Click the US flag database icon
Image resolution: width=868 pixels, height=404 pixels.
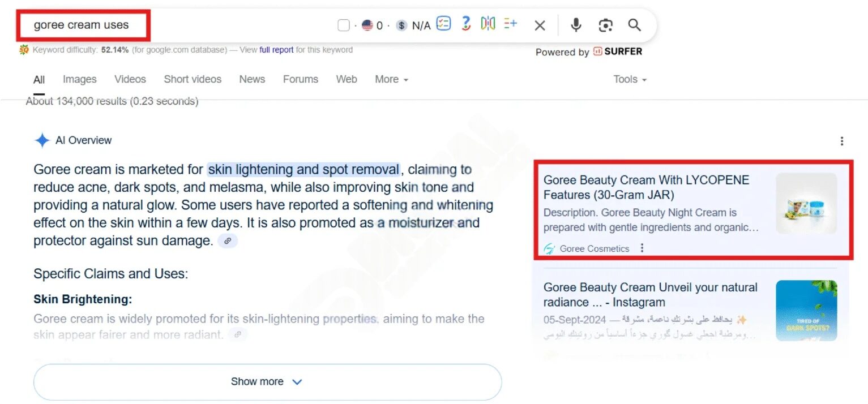point(367,25)
